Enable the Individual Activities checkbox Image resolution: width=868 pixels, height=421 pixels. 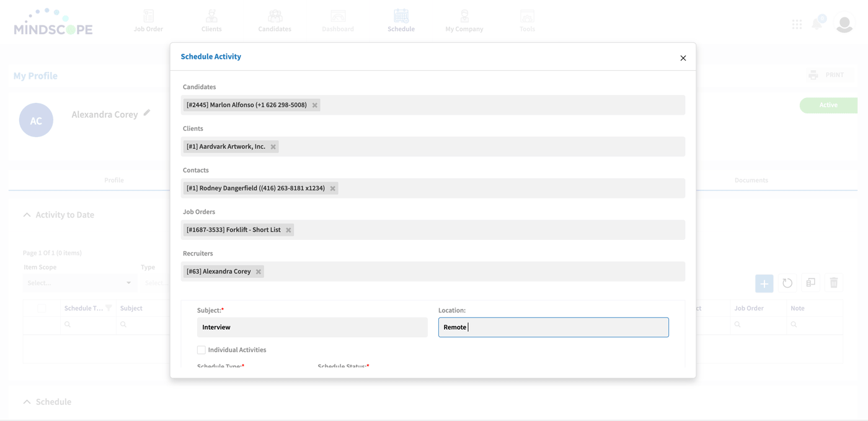[201, 350]
